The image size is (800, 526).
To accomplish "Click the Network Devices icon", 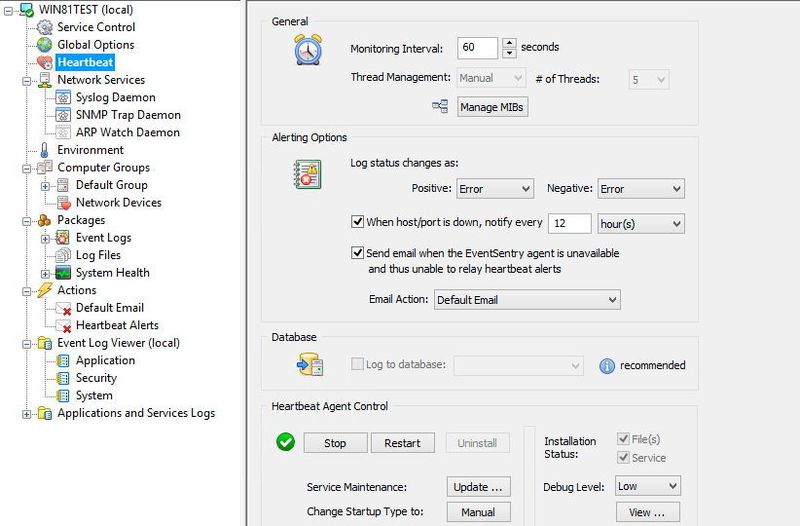I will pos(63,203).
